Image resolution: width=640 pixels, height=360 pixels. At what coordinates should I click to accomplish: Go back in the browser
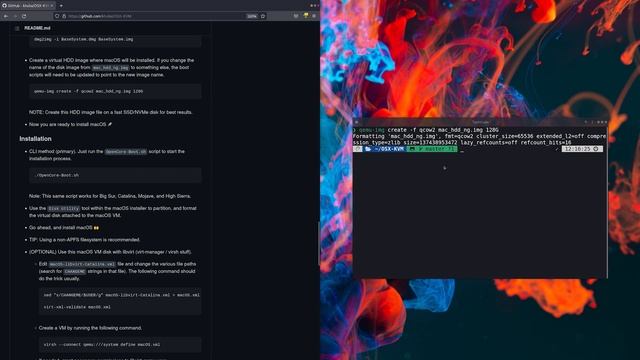pyautogui.click(x=6, y=16)
